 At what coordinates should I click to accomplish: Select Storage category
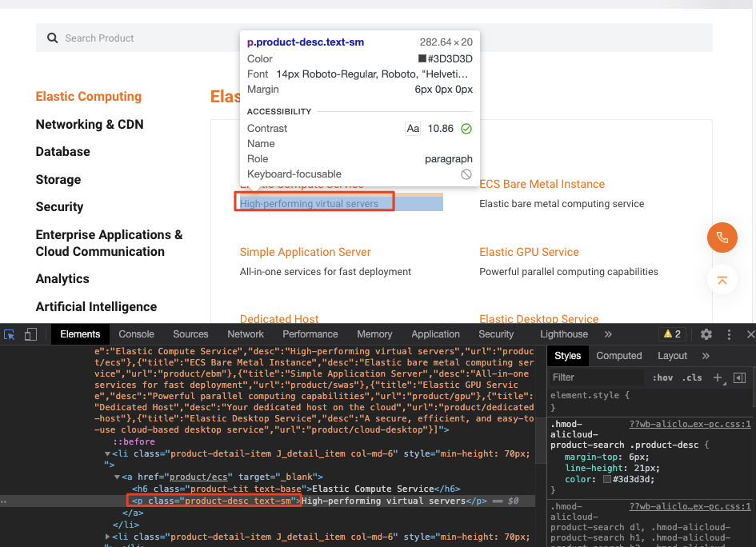pyautogui.click(x=58, y=180)
